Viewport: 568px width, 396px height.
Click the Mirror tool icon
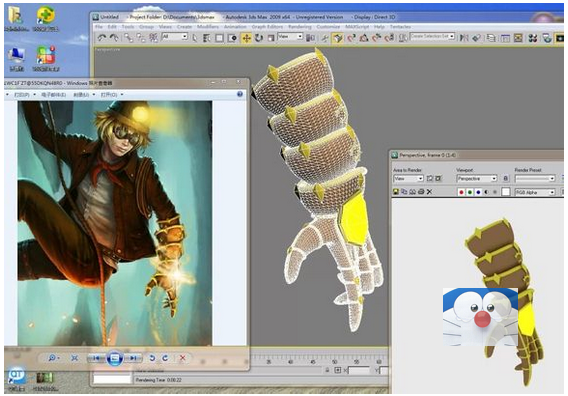[x=464, y=38]
